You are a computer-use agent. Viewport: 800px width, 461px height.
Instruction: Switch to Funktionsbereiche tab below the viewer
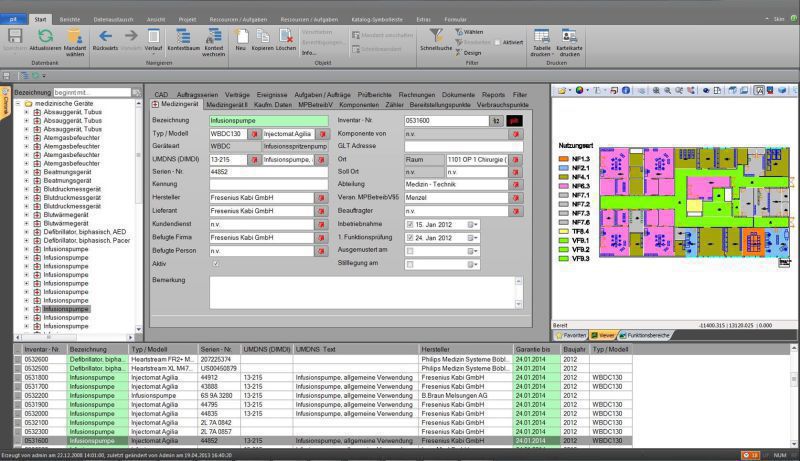point(645,336)
